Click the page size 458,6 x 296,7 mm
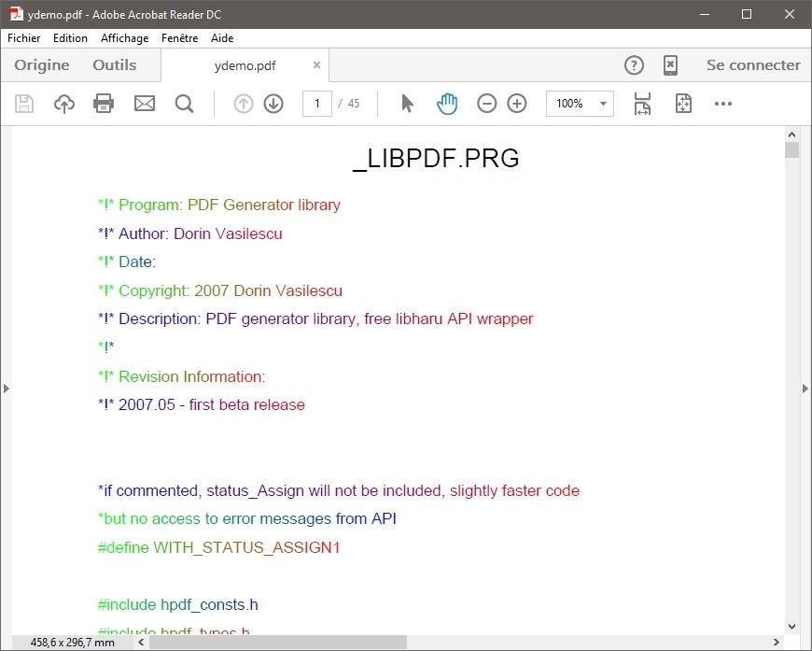The height and width of the screenshot is (651, 812). [73, 643]
